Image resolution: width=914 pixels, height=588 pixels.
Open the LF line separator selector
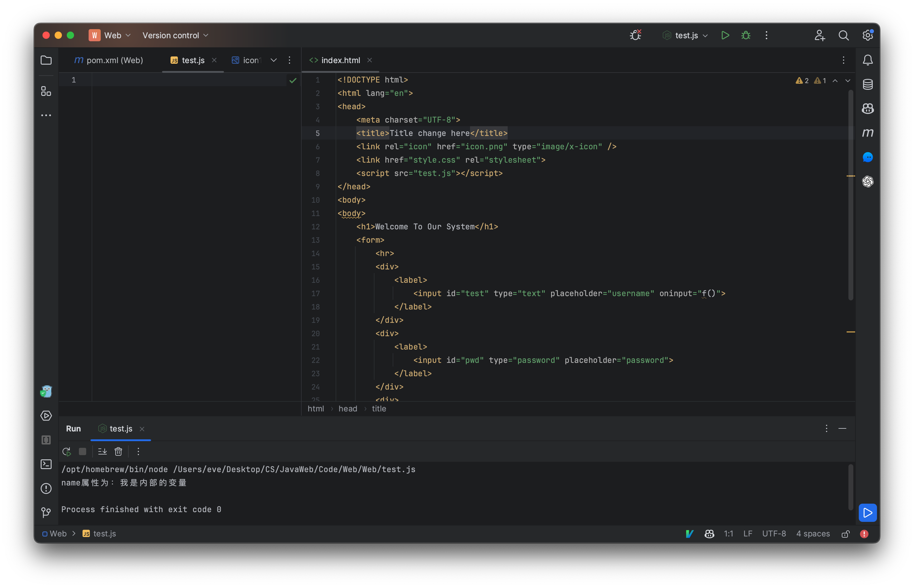click(x=747, y=534)
